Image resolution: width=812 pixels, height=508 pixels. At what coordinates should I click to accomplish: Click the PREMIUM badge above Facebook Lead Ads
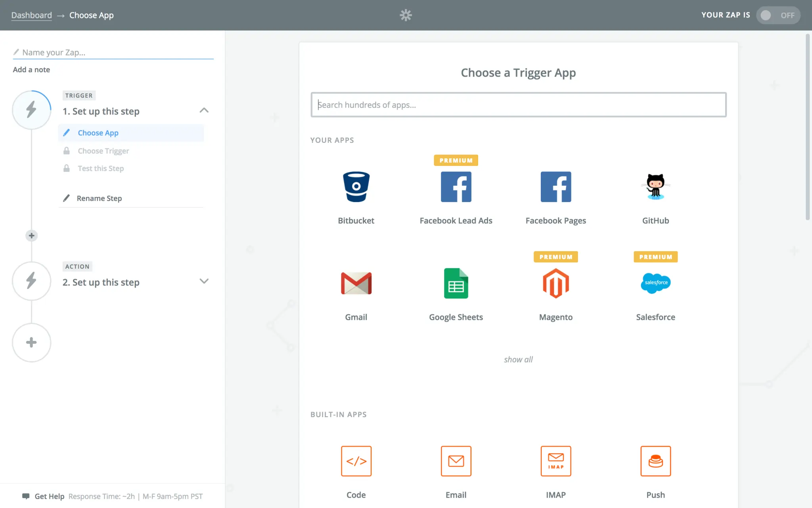tap(456, 160)
